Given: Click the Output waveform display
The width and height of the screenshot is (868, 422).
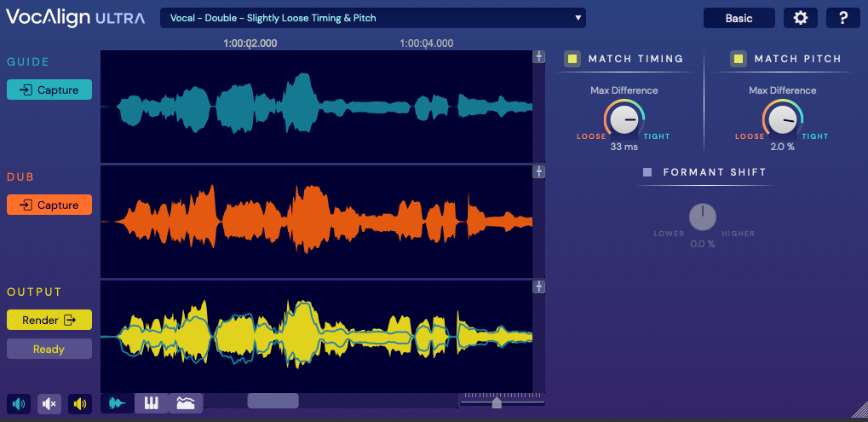Looking at the screenshot, I should [316, 336].
